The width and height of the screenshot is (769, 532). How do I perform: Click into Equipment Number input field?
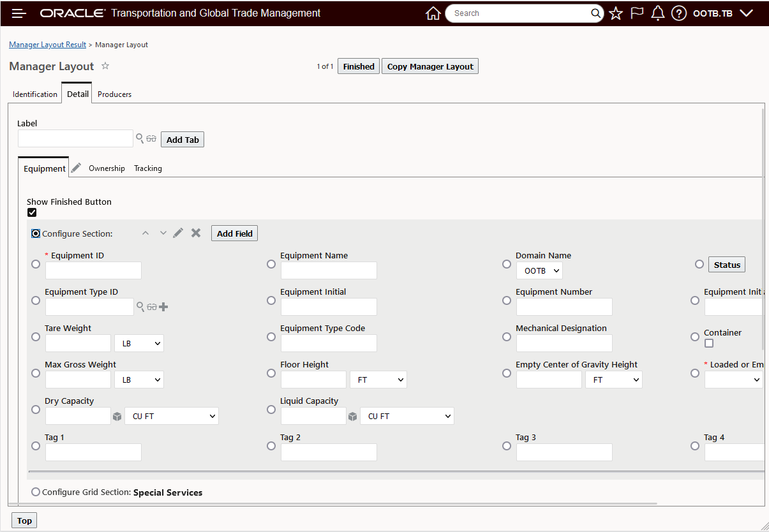click(564, 307)
